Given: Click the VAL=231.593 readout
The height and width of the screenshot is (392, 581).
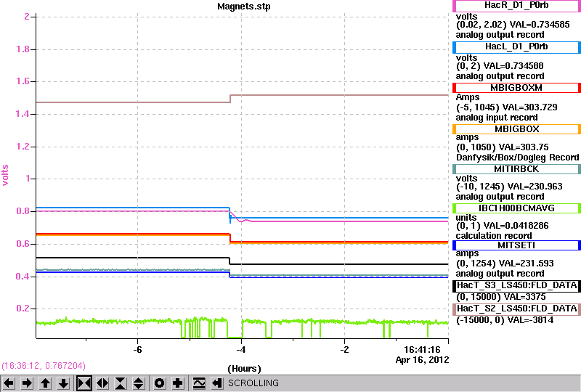Looking at the screenshot, I should [x=526, y=264].
